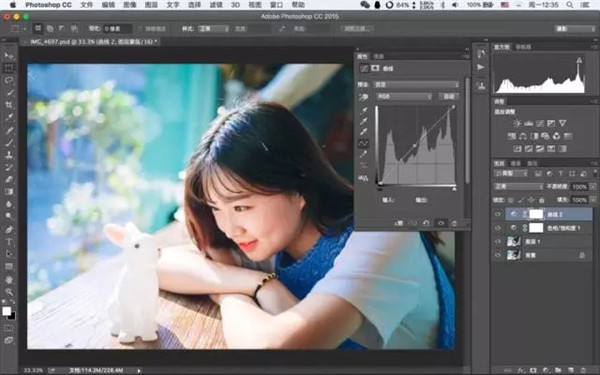Open the curves preset dropdown
The height and width of the screenshot is (375, 600).
pos(416,85)
